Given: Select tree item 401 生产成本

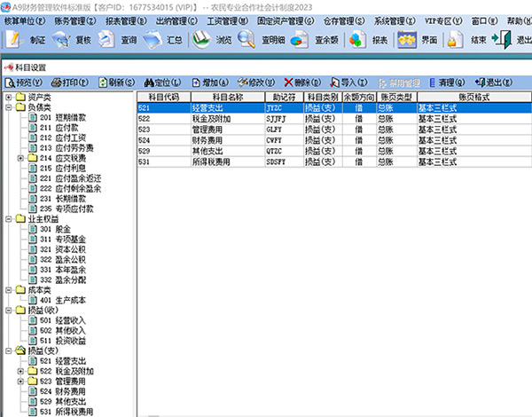Looking at the screenshot, I should pyautogui.click(x=69, y=300).
